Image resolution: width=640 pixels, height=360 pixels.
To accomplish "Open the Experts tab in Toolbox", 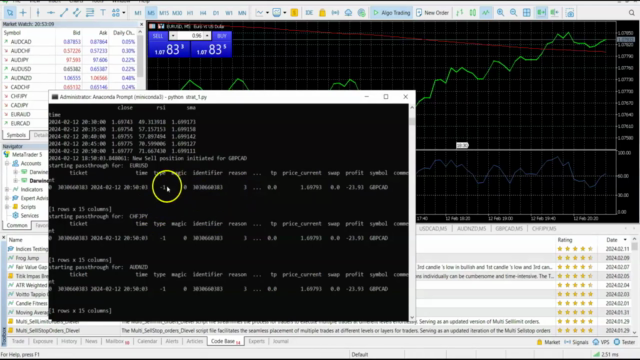I will point(256,341).
